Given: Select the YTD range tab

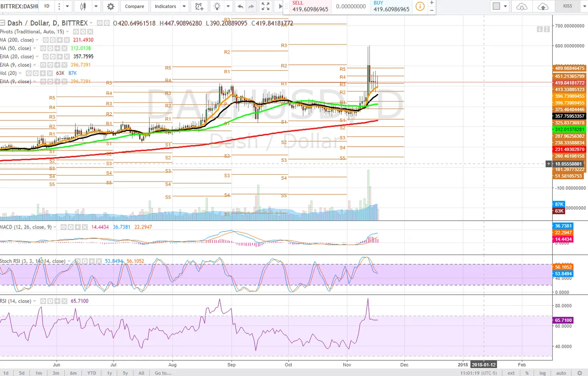Looking at the screenshot, I should pos(92,373).
